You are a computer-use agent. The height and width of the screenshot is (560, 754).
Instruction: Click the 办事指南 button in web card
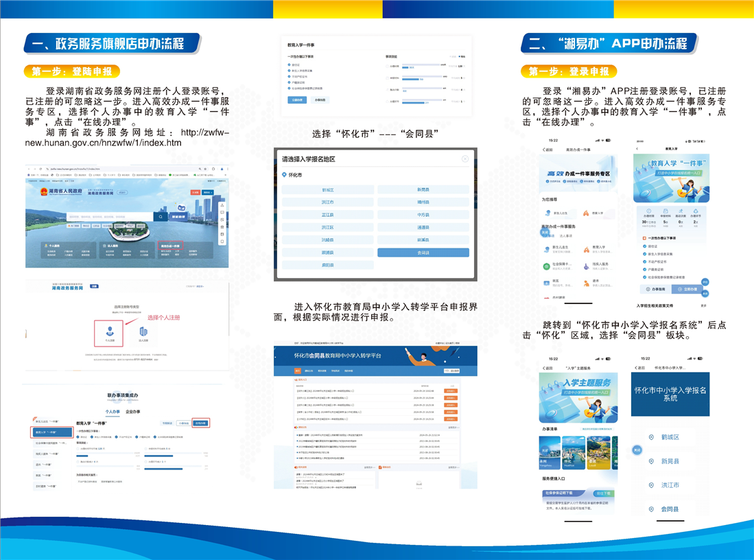tap(320, 100)
